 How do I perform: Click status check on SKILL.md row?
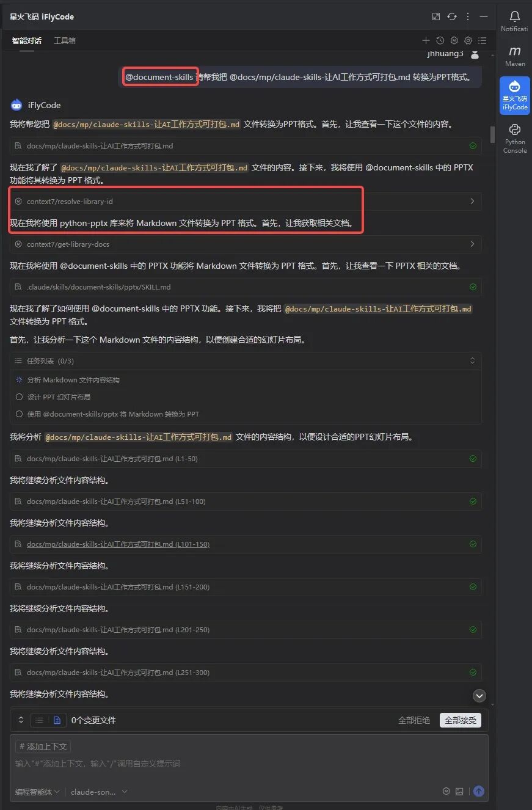[x=473, y=286]
